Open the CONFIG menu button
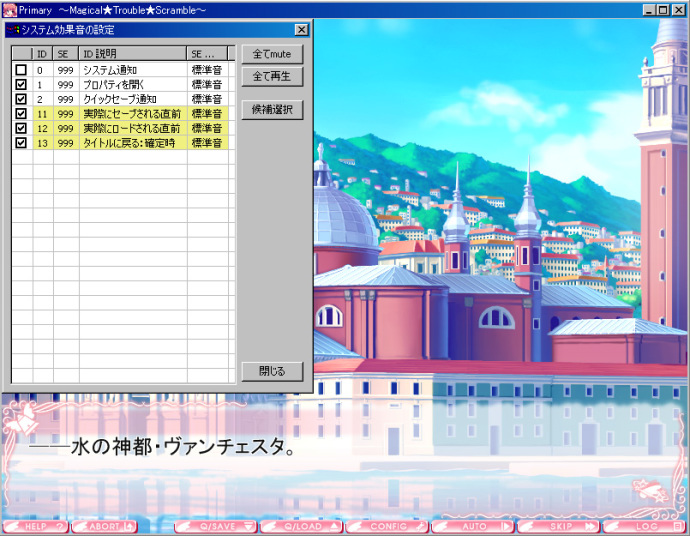The image size is (690, 536). (387, 526)
